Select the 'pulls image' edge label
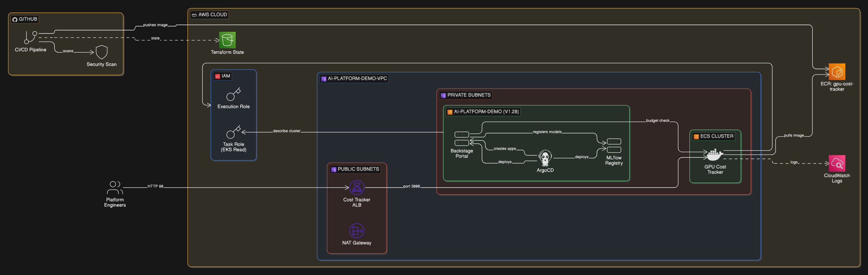This screenshot has height=275, width=868. 794,136
